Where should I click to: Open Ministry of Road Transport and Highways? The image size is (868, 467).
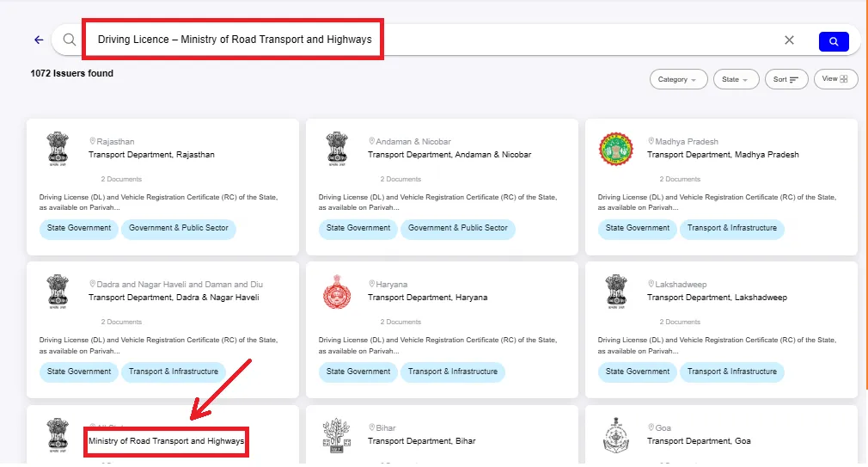point(166,441)
